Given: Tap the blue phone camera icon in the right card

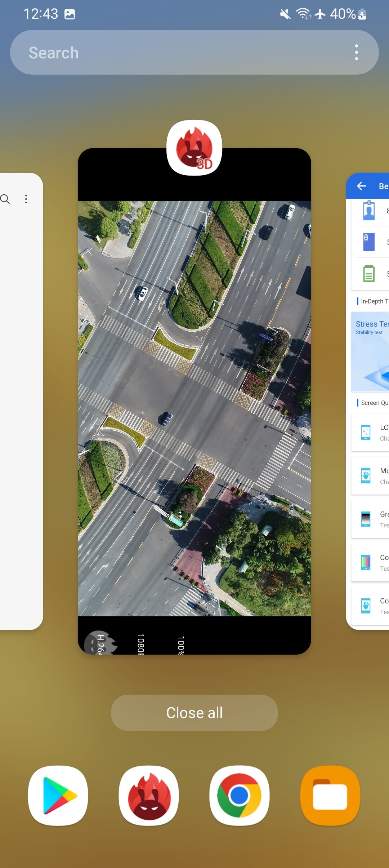Looking at the screenshot, I should coord(369,242).
